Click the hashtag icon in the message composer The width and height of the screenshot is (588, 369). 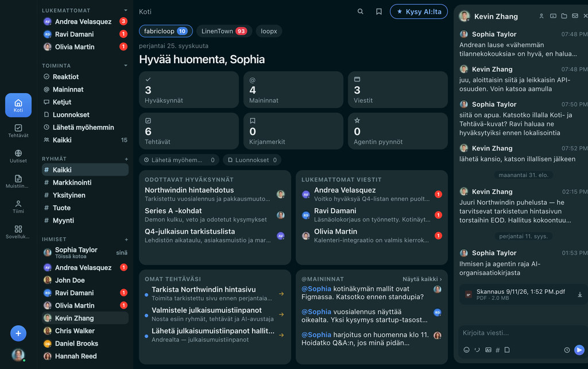498,350
